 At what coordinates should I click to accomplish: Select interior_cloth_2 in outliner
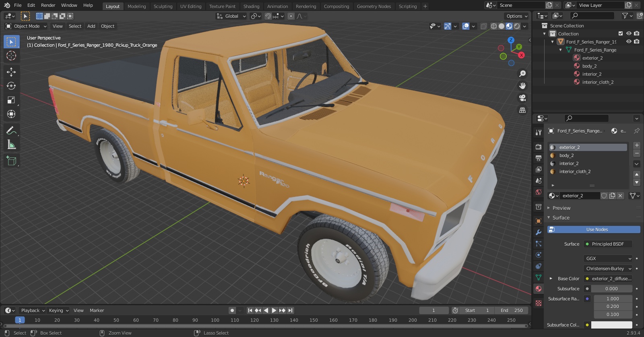[598, 82]
